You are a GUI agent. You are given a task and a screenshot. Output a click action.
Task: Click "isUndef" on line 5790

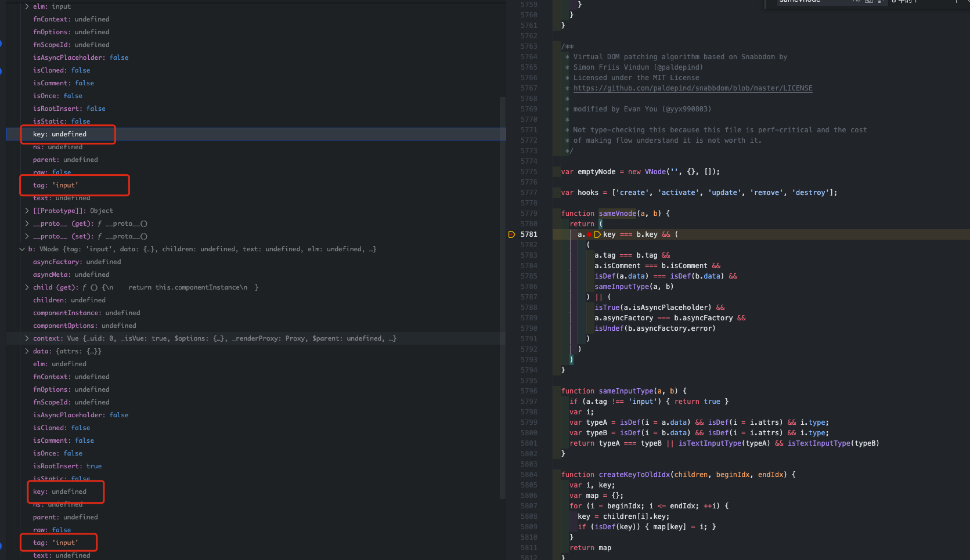point(609,328)
